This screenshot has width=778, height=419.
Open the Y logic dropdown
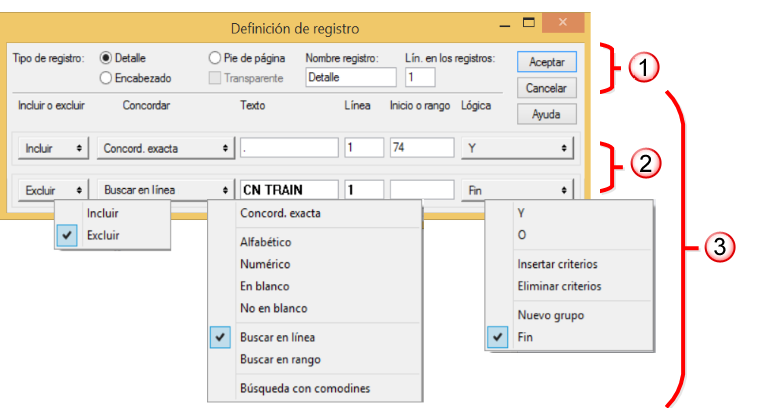pyautogui.click(x=517, y=148)
